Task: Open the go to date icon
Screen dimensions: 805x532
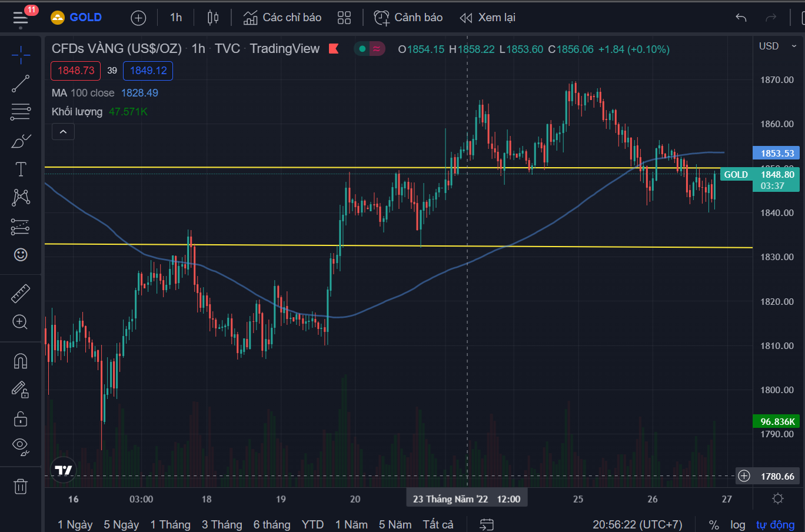Action: tap(487, 524)
